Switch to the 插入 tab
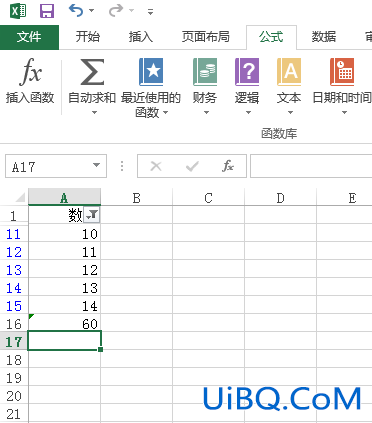Image resolution: width=372 pixels, height=423 pixels. [x=141, y=37]
